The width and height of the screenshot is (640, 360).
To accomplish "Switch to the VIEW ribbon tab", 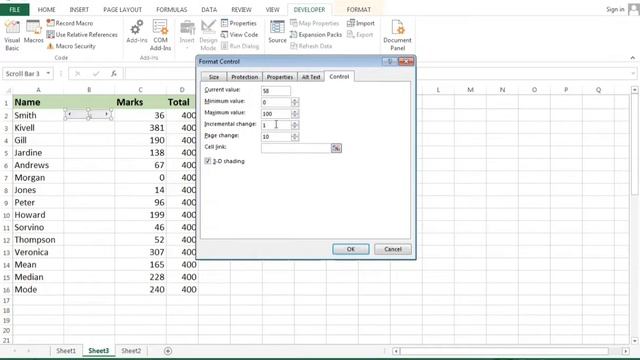I will click(x=272, y=9).
